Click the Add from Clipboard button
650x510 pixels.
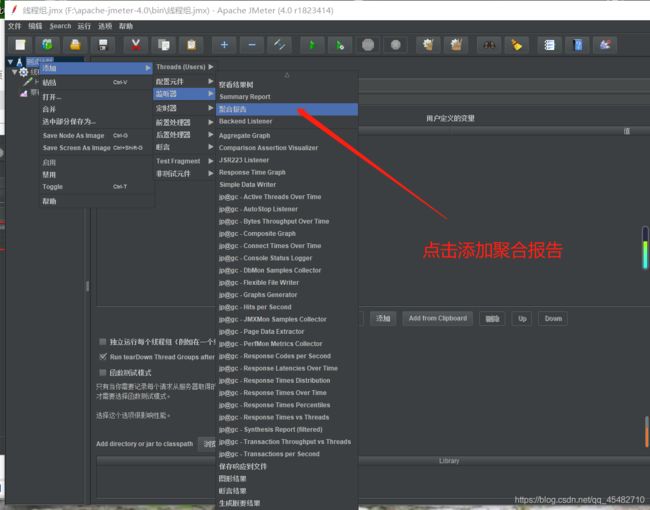438,318
